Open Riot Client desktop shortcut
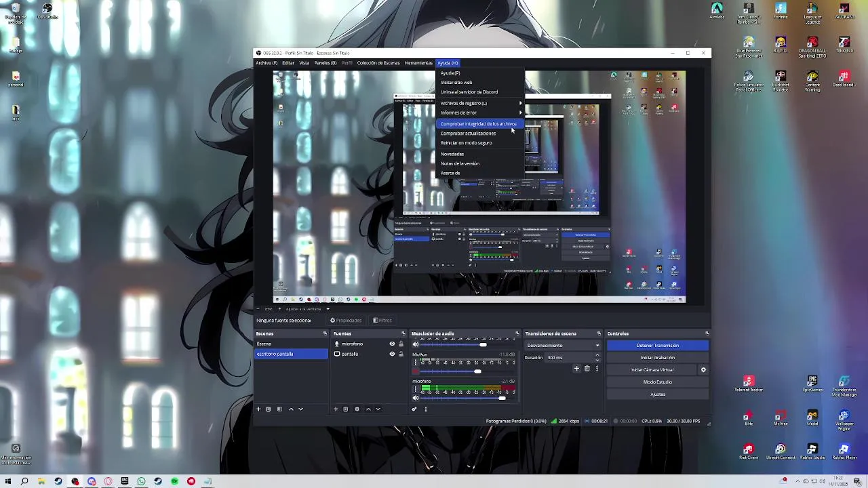Viewport: 868px width, 488px height. (x=749, y=451)
